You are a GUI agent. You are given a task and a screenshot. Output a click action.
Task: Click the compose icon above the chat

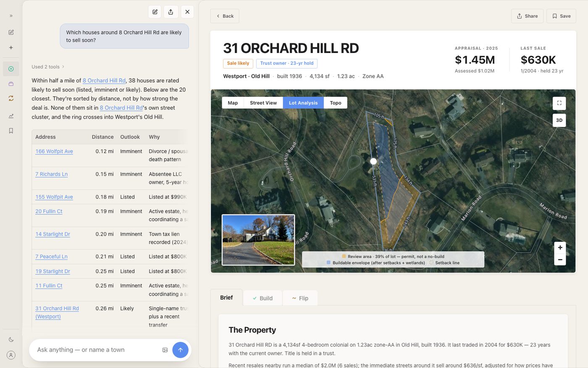(x=155, y=12)
